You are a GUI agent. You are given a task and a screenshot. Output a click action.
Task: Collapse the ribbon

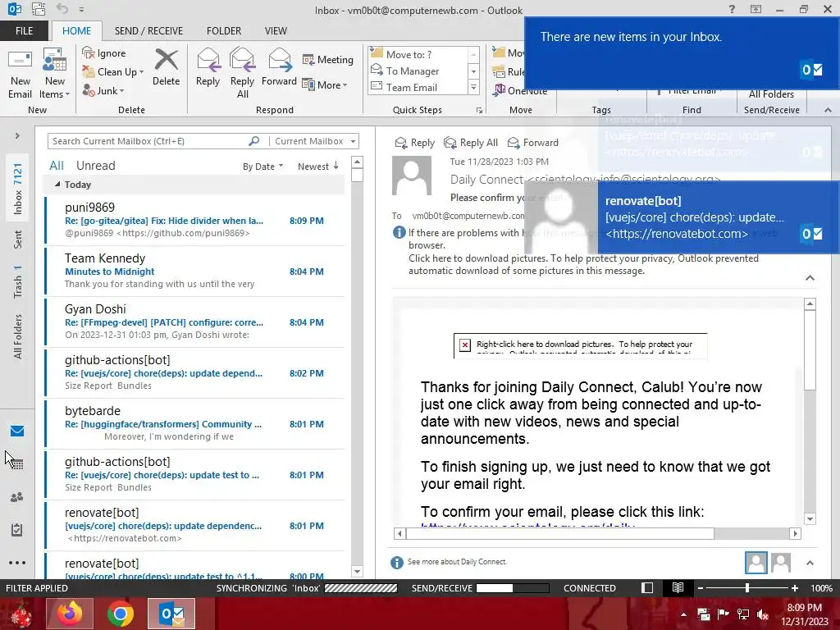pyautogui.click(x=828, y=110)
